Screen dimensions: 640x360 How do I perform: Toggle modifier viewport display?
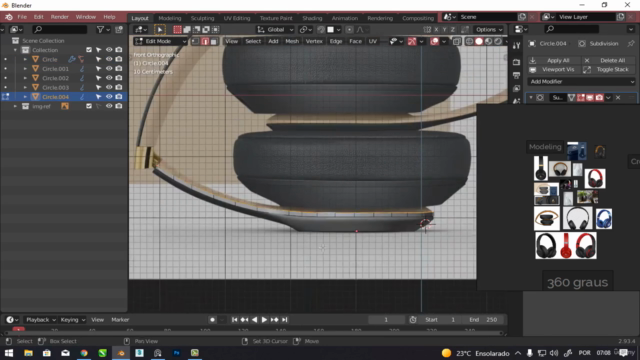click(590, 98)
